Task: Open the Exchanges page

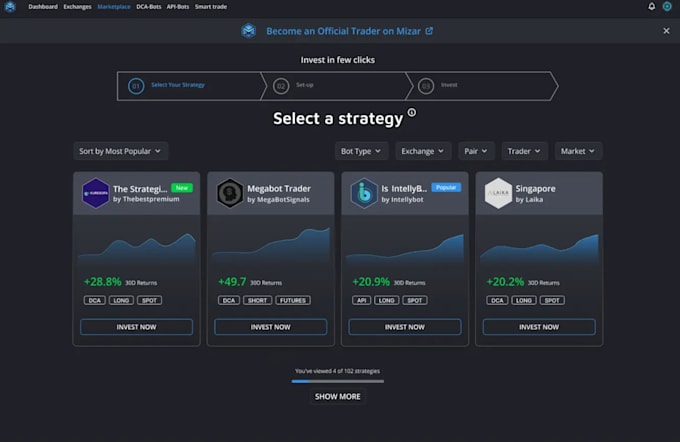Action: coord(77,7)
